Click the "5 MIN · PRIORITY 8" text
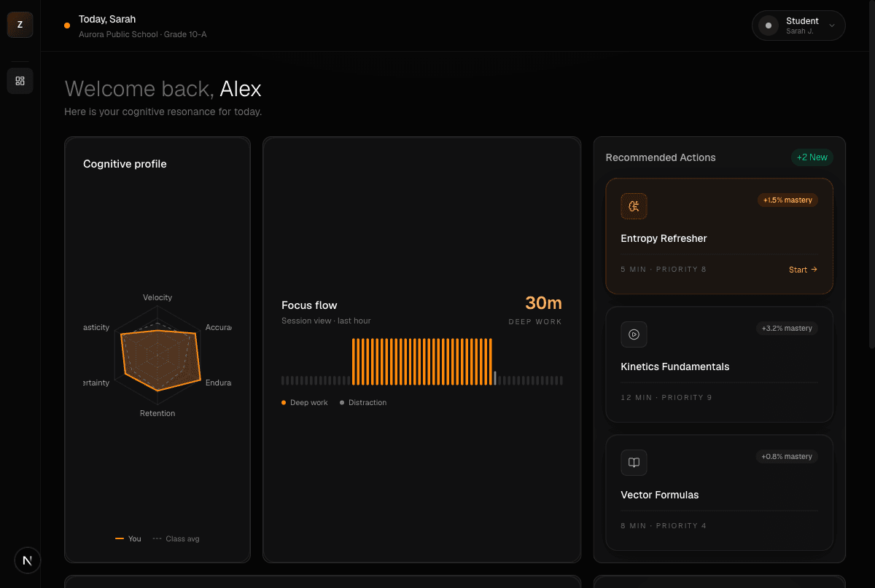The image size is (875, 588). [664, 270]
